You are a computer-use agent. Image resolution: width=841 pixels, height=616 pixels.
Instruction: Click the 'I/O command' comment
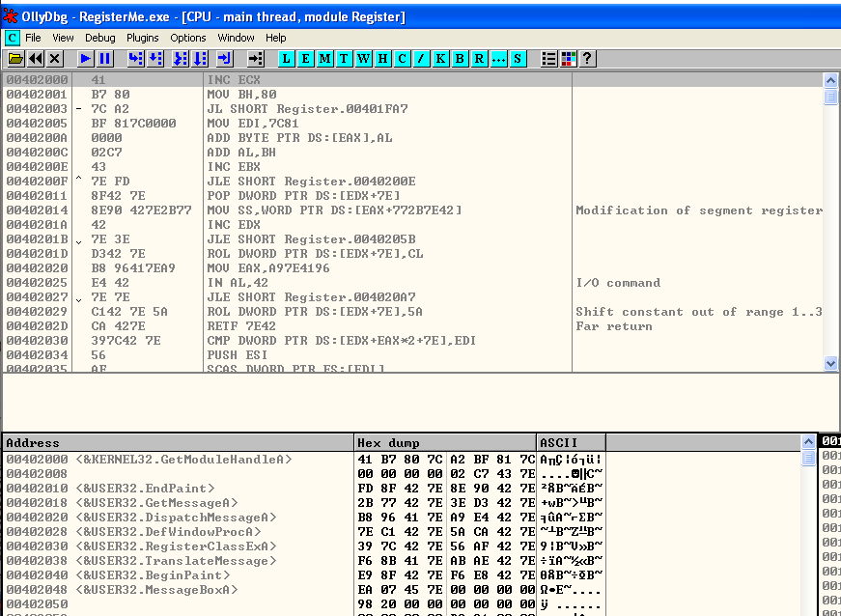[x=618, y=283]
